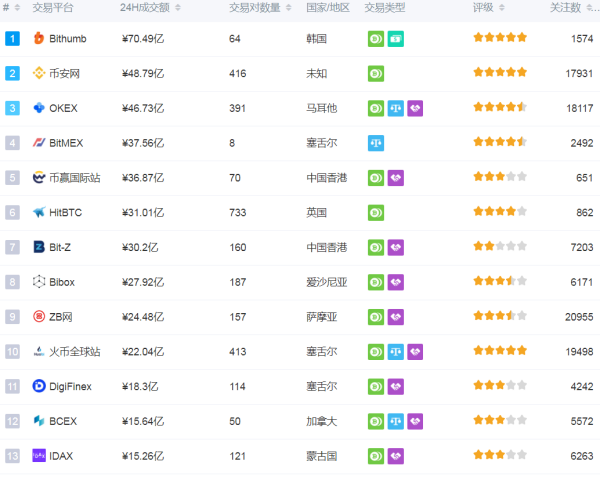This screenshot has height=480, width=600.
Task: Click the 火币全球站 logo icon
Action: (x=39, y=351)
